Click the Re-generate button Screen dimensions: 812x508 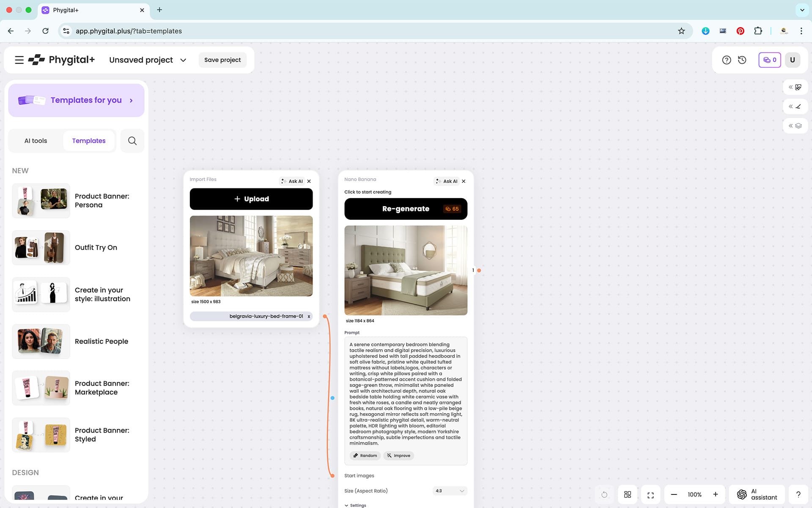point(406,209)
